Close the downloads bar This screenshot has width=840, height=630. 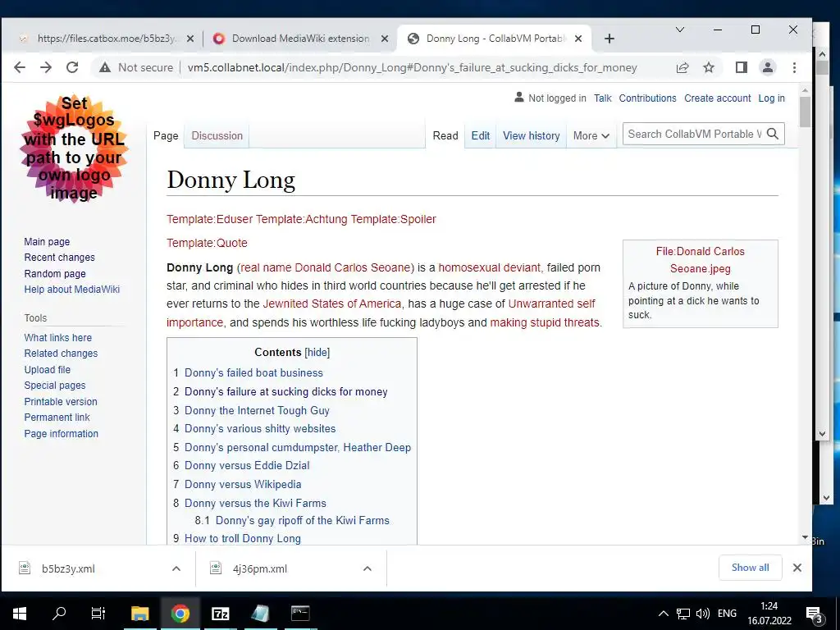[x=797, y=568]
